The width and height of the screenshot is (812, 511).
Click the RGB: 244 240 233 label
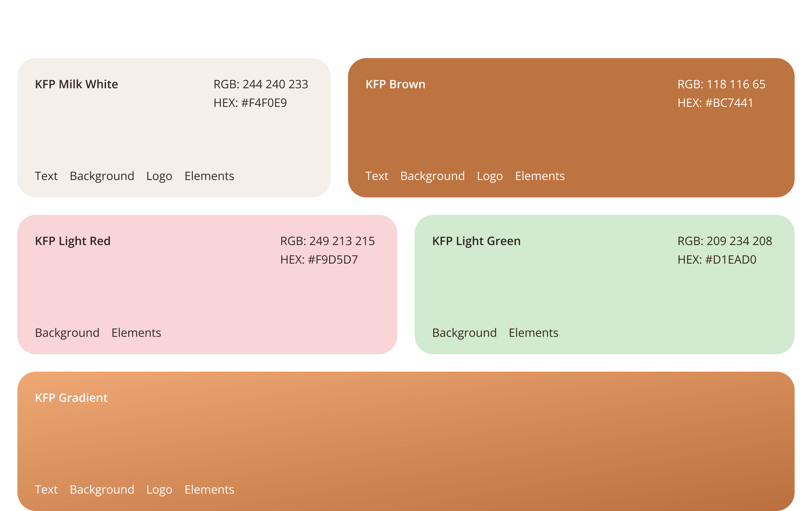(x=261, y=84)
